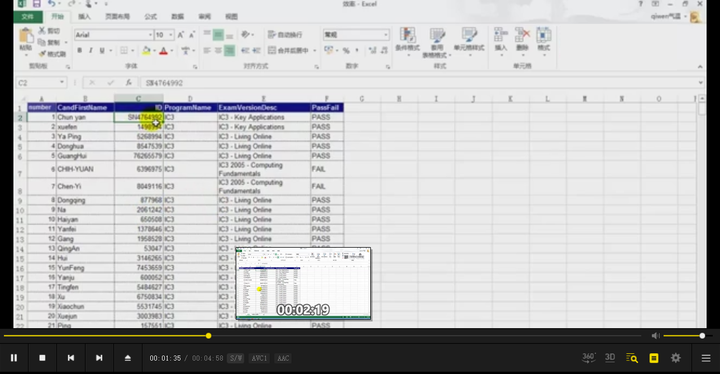Open the Name Box dropdown showing C2
The height and width of the screenshot is (374, 720).
(x=62, y=83)
